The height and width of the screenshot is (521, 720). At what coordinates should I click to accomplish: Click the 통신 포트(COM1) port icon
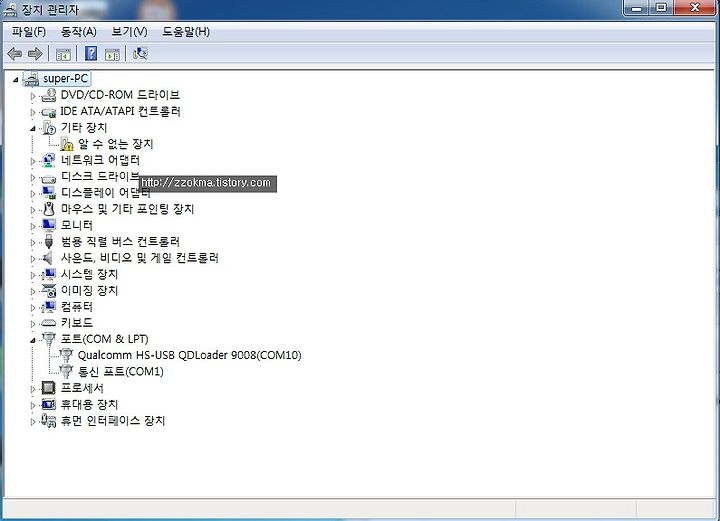[x=66, y=371]
